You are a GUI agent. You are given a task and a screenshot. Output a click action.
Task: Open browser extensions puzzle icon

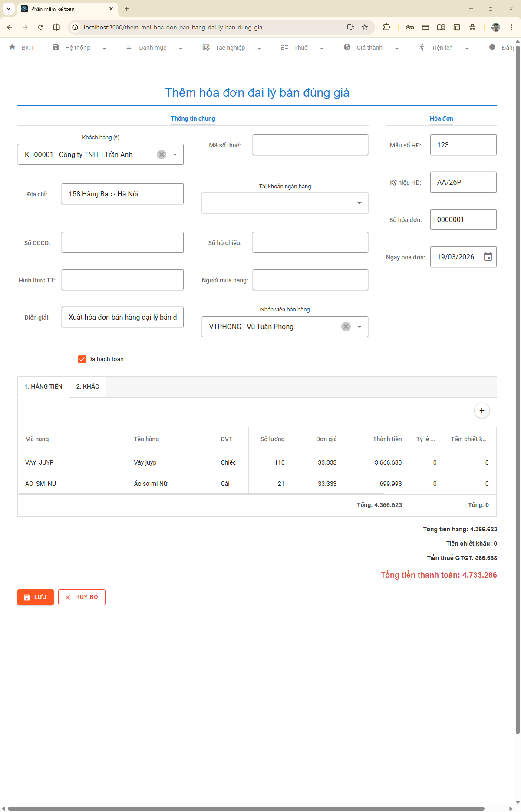(x=386, y=27)
